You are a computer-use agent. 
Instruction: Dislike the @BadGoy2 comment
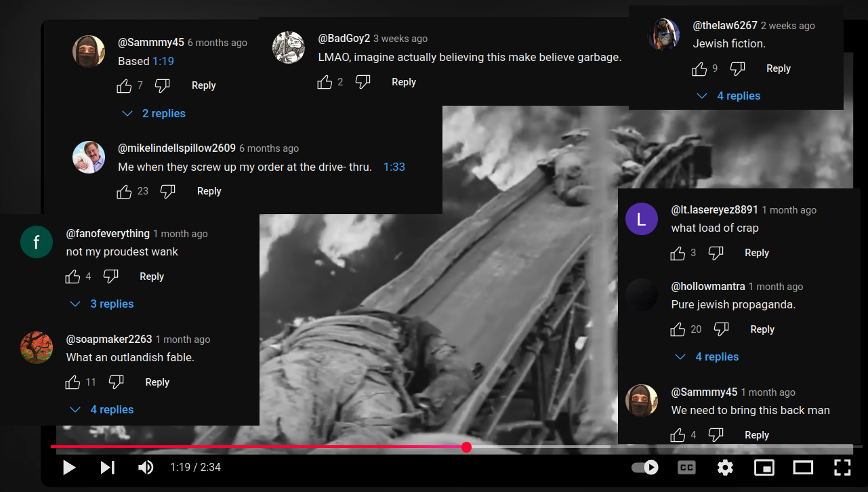click(363, 83)
